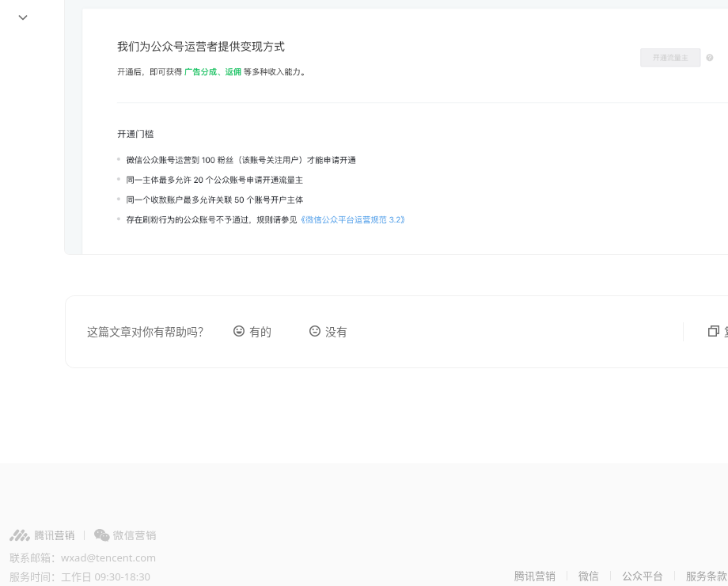The width and height of the screenshot is (728, 586).
Task: Open the help question mark icon beside 开通流量主
Action: click(710, 58)
